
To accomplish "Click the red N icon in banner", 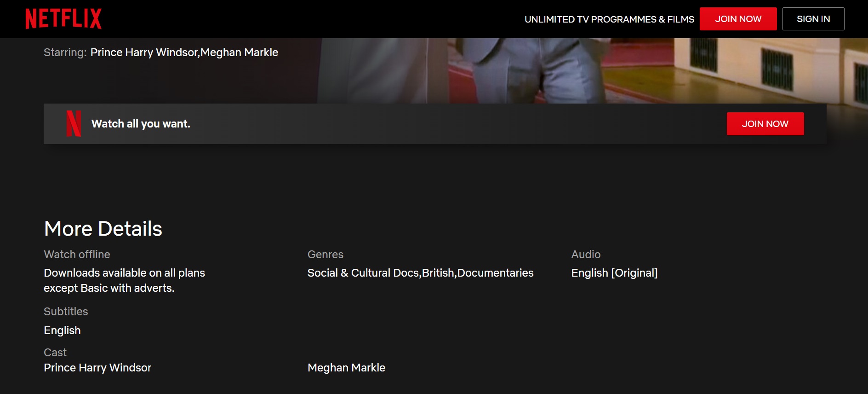I will click(x=74, y=124).
